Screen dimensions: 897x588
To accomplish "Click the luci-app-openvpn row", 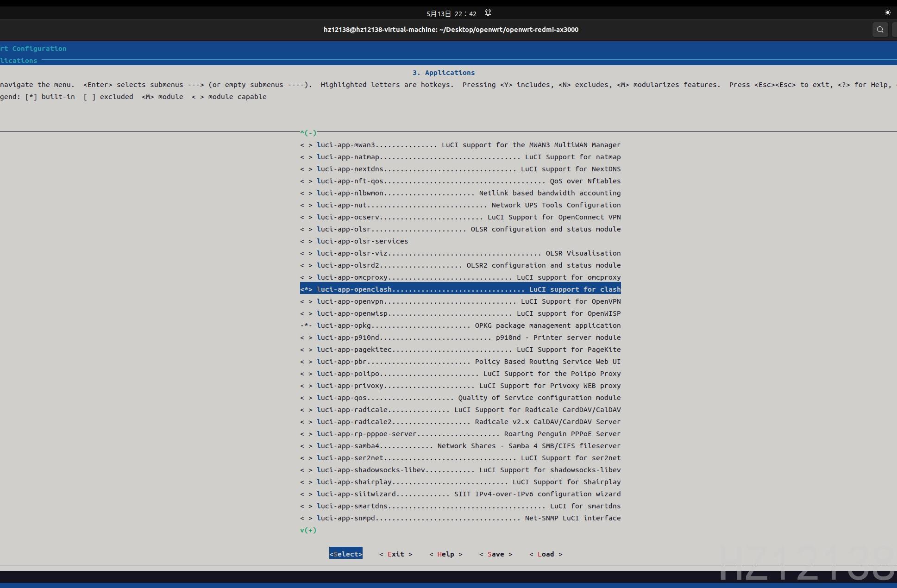I will tap(460, 301).
